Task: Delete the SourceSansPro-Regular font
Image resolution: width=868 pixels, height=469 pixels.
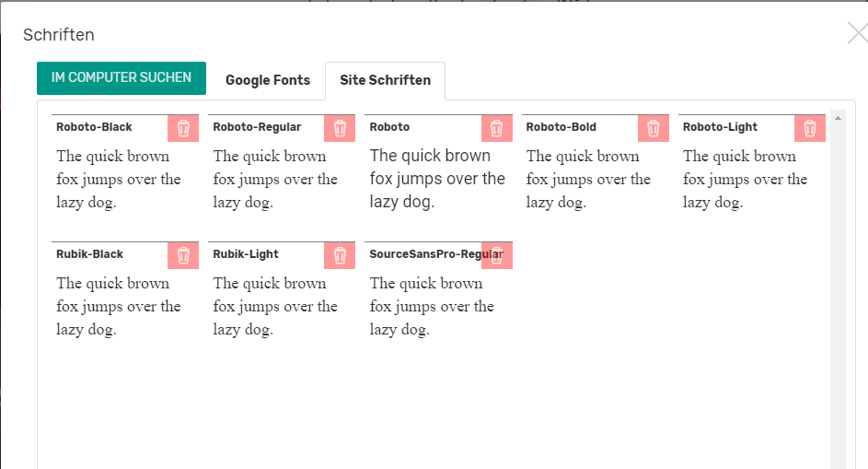Action: (498, 255)
